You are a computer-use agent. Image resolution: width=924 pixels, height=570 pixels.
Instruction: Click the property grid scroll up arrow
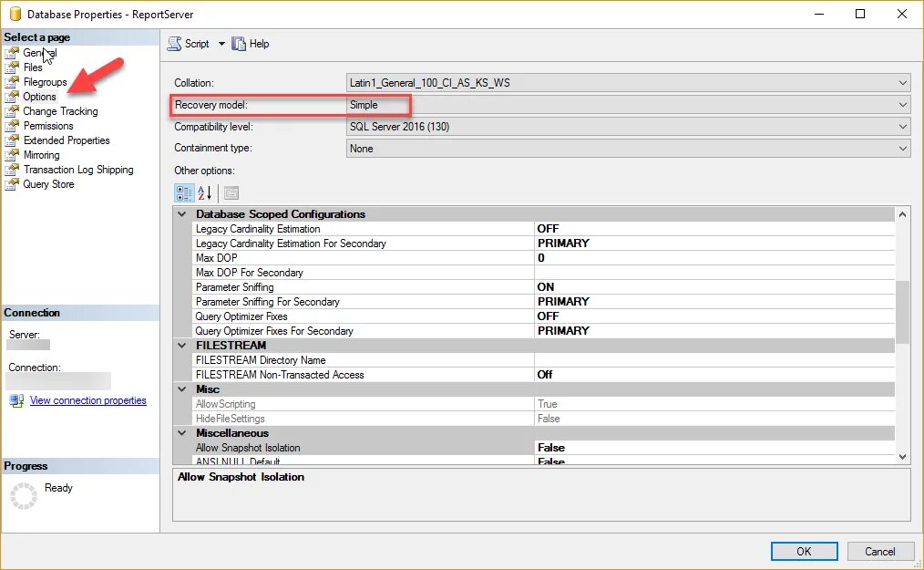902,215
